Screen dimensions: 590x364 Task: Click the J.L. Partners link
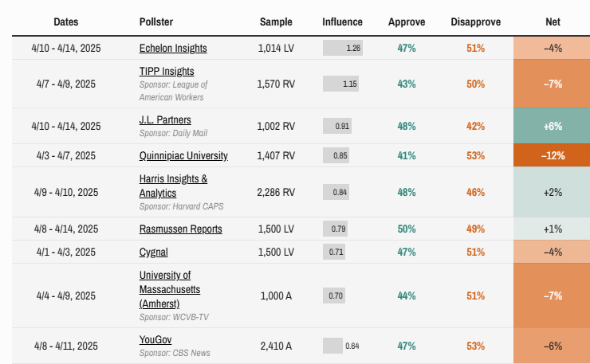tap(165, 120)
